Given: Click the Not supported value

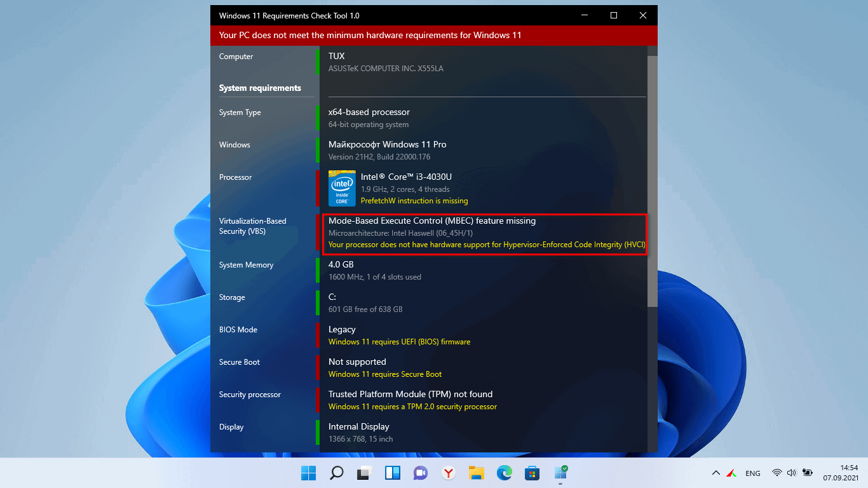Looking at the screenshot, I should coord(357,362).
